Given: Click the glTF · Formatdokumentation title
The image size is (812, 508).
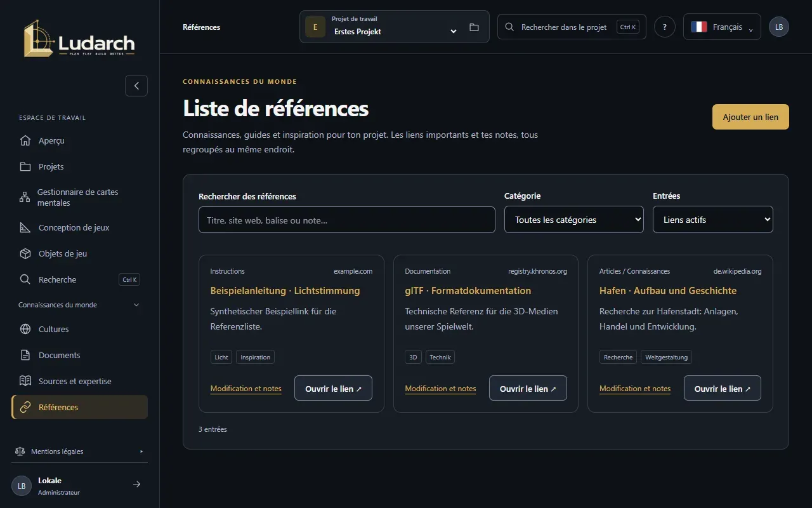Looking at the screenshot, I should pos(468,291).
